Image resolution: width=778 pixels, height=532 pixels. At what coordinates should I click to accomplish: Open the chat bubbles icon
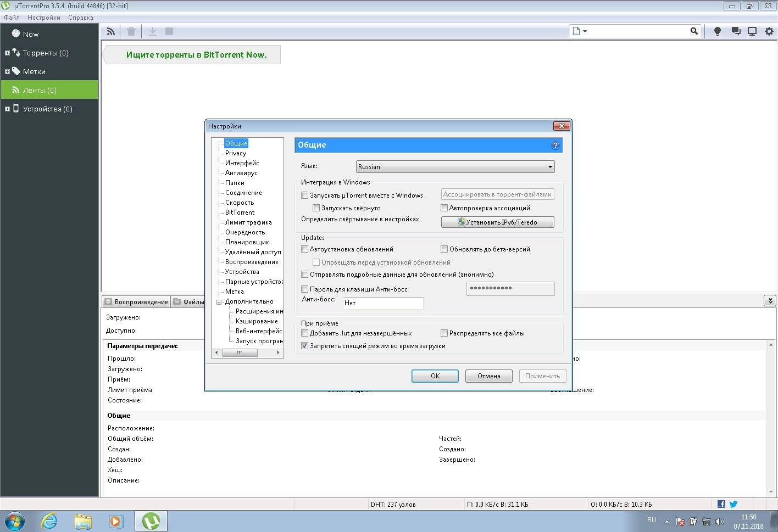click(736, 31)
